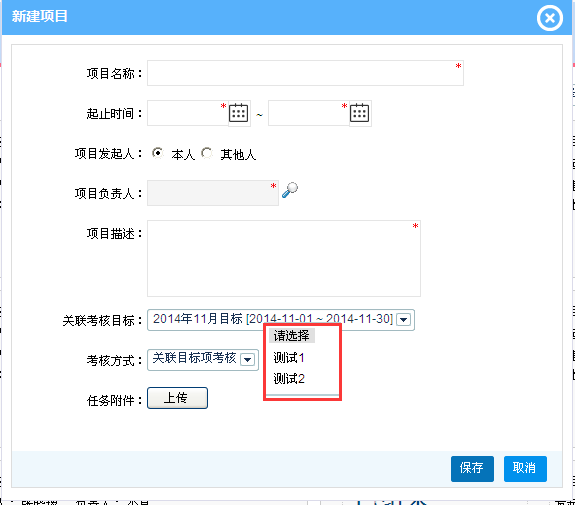Open the 关联目标项考核 combo box
The image size is (575, 505).
point(203,360)
